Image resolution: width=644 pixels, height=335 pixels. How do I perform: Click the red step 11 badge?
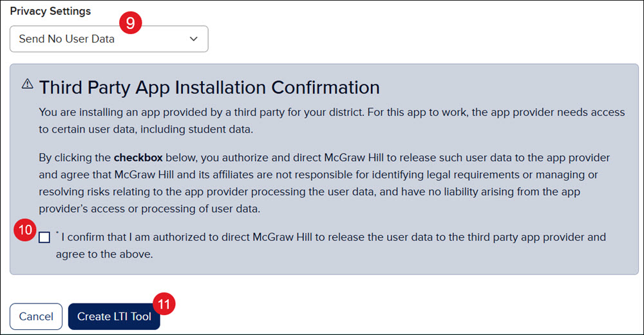point(164,304)
